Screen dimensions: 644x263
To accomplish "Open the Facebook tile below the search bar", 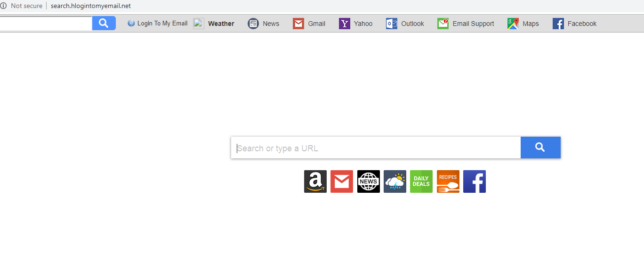I will tap(475, 181).
